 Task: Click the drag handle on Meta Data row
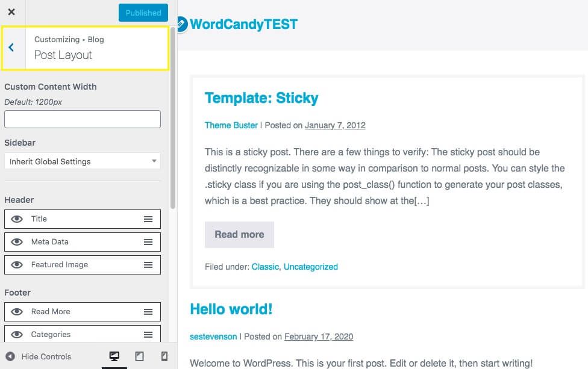pyautogui.click(x=148, y=242)
